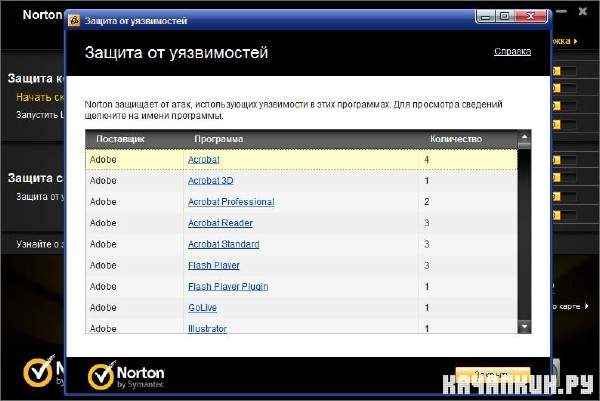Click count 2 in the Acrobat Professional row

(427, 202)
